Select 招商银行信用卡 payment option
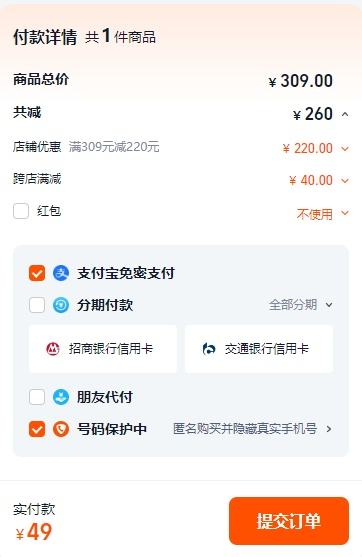This screenshot has height=557, width=362. coord(103,349)
